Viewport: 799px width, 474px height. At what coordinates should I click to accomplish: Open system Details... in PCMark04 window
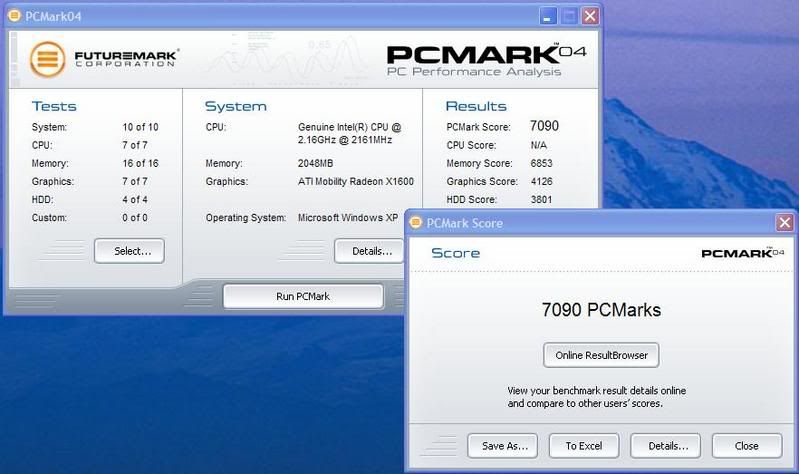pos(371,251)
